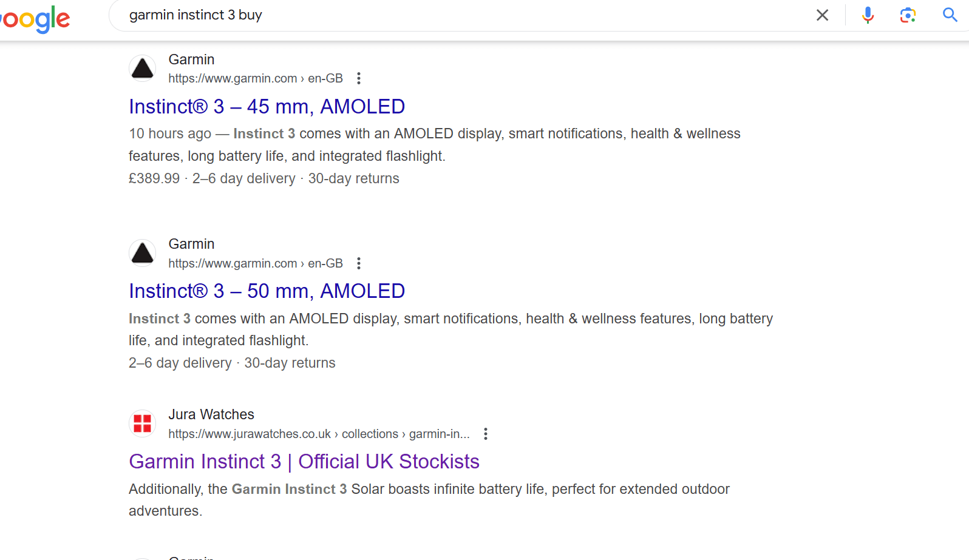The height and width of the screenshot is (560, 969).
Task: Open Garmin Instinct 3 Official UK Stockists
Action: (304, 462)
